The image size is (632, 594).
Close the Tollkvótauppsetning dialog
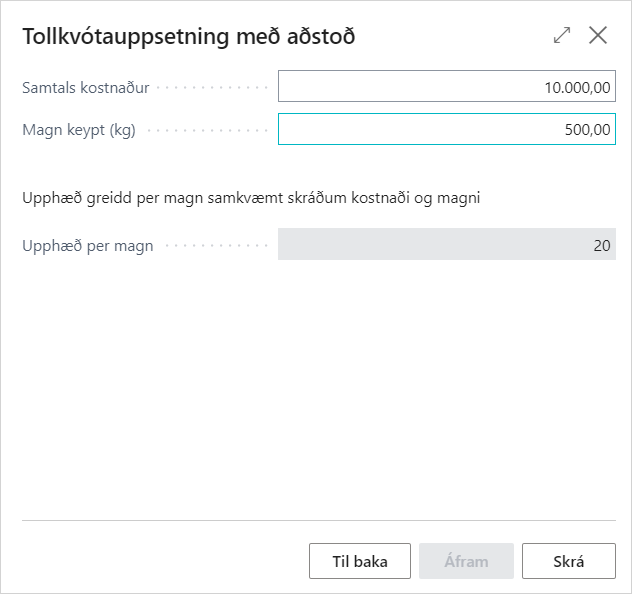point(598,36)
